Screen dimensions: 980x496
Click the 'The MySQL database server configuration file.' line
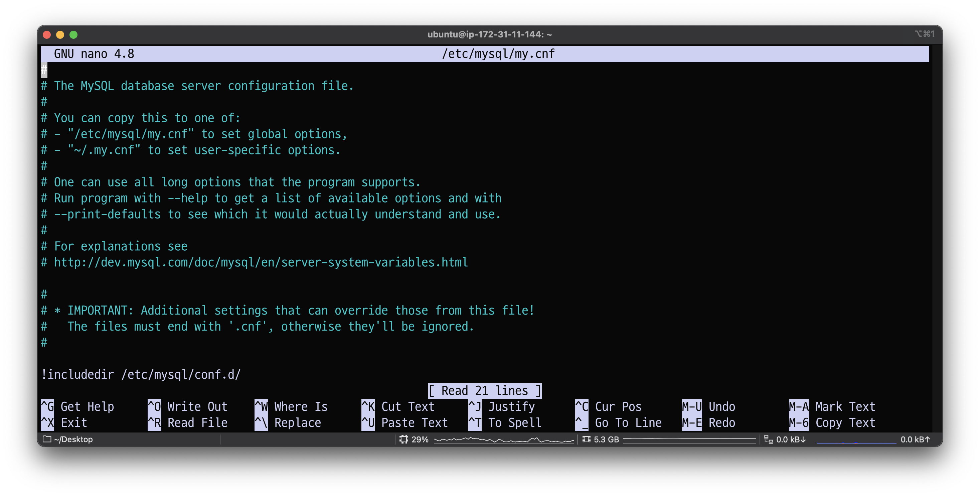(197, 86)
